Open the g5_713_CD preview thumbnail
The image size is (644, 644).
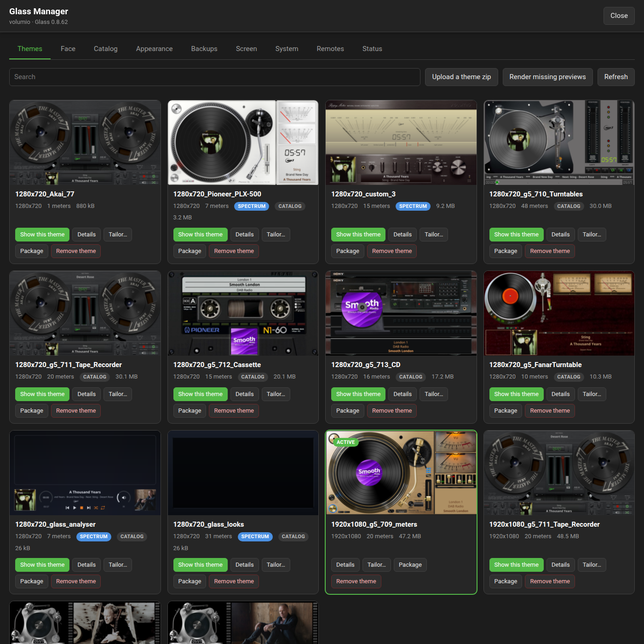(401, 313)
